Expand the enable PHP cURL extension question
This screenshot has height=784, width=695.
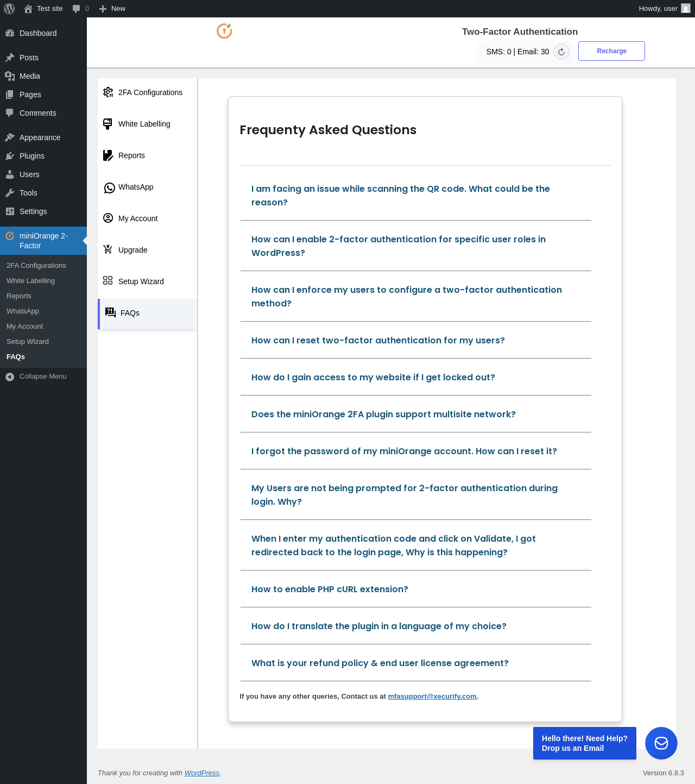click(416, 589)
